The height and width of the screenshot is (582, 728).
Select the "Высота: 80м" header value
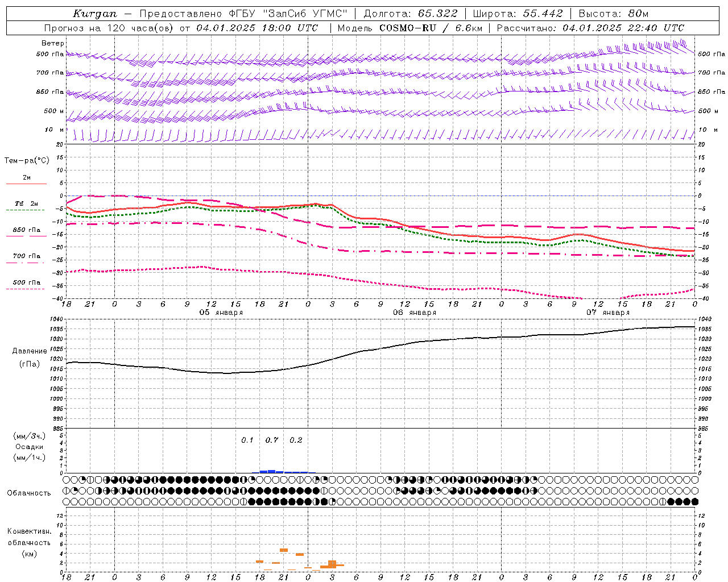tap(614, 14)
